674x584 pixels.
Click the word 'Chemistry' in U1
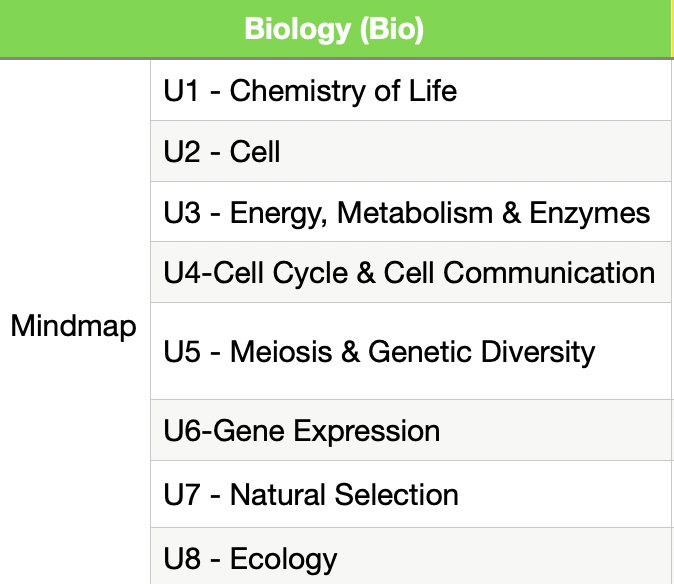[290, 91]
